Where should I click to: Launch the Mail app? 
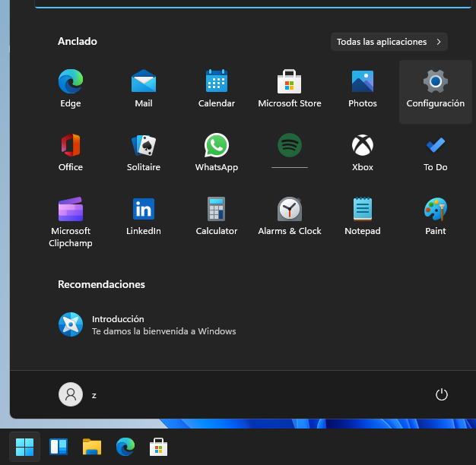click(x=144, y=88)
